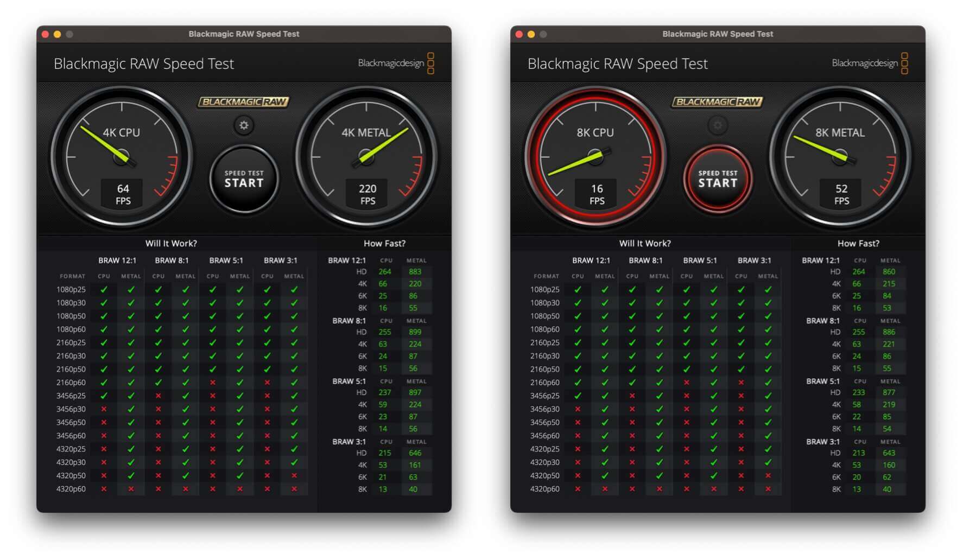Click the red-ringed 8K CPU gauge
Viewport: 963px width, 560px height.
(x=595, y=157)
